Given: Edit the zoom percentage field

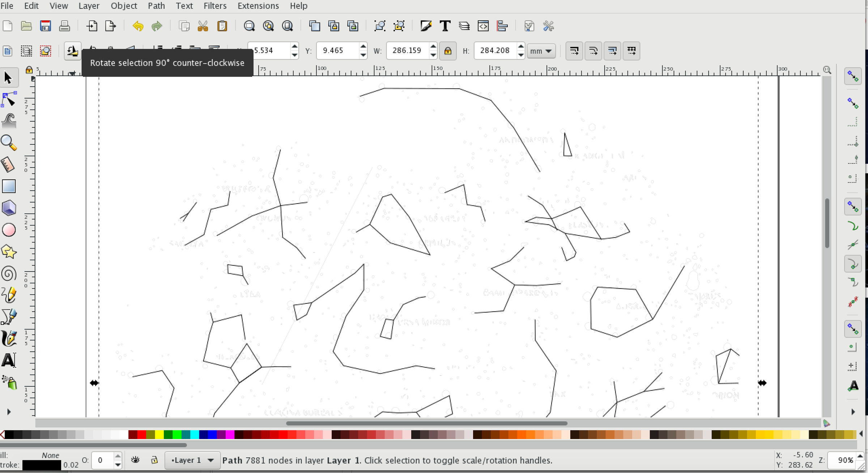Looking at the screenshot, I should (843, 460).
